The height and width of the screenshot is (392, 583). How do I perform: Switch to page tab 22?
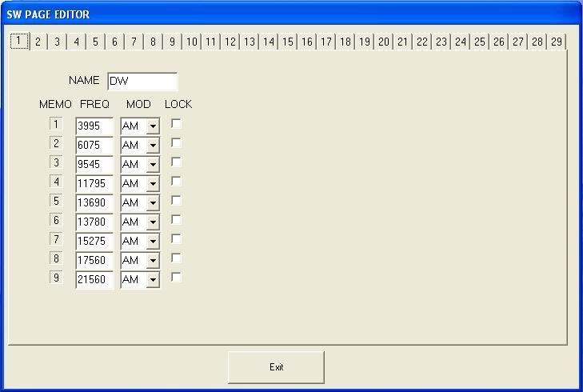pyautogui.click(x=422, y=42)
